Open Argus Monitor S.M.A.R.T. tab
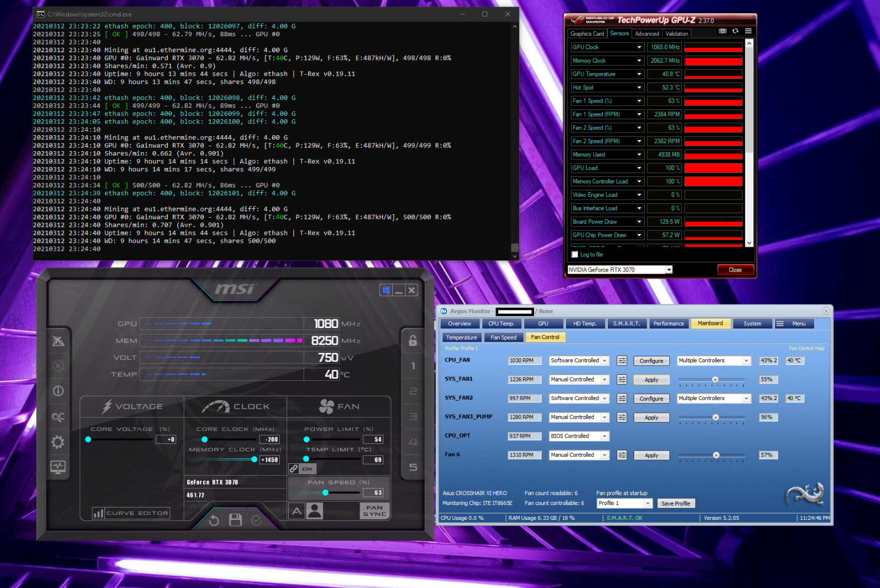Viewport: 880px width, 588px height. coord(626,324)
